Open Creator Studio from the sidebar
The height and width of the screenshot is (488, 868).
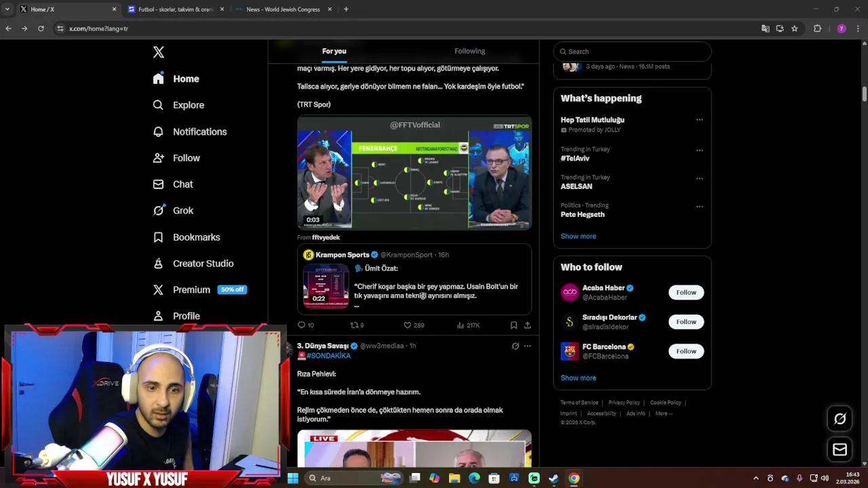(x=193, y=264)
